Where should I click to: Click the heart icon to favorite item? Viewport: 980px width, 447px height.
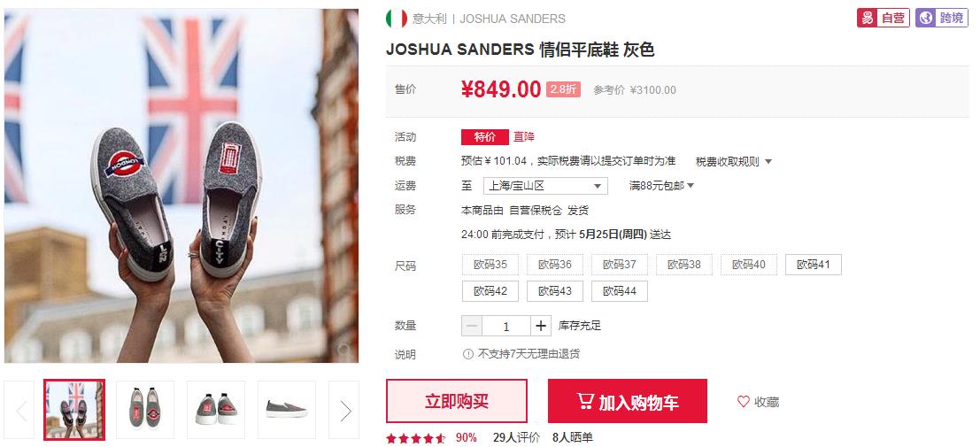(x=743, y=401)
